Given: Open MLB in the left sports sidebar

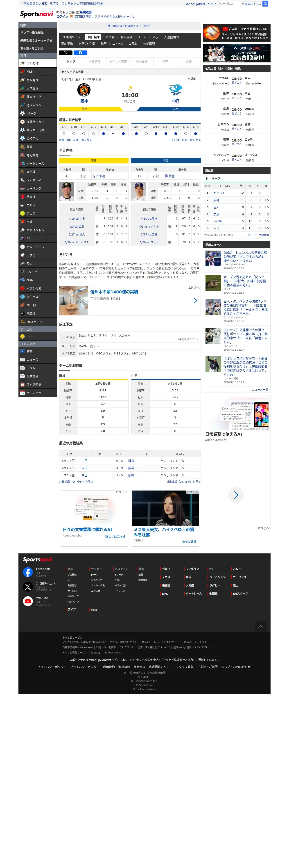Looking at the screenshot, I should pos(37,71).
